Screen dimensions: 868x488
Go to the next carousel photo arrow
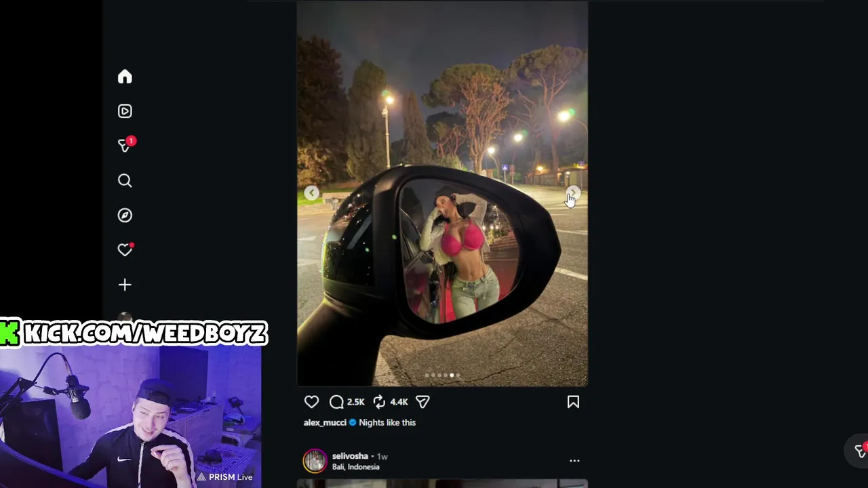(573, 193)
